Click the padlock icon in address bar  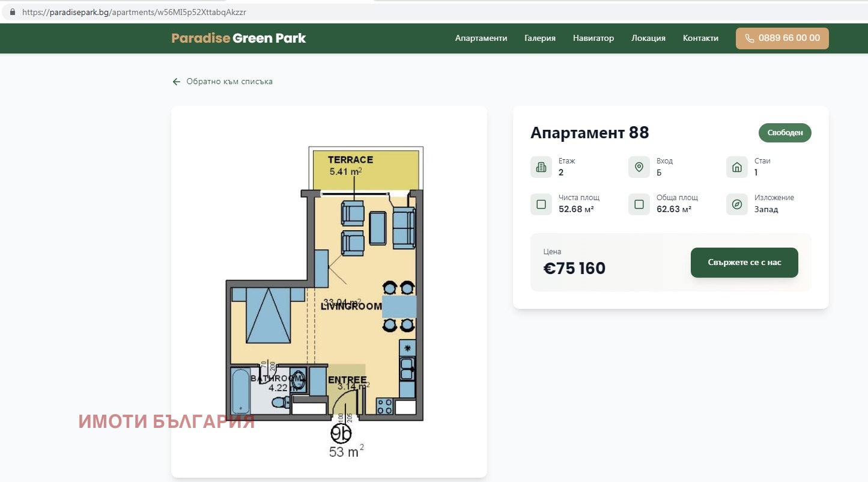tap(12, 12)
